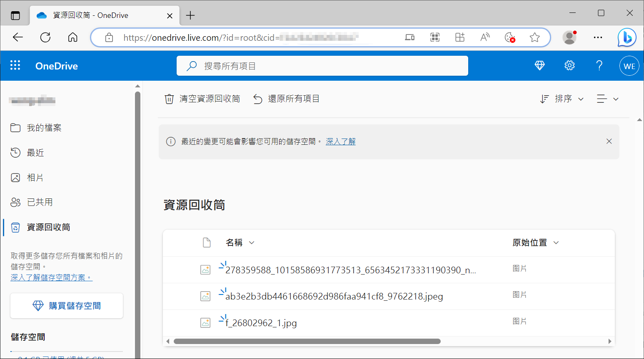Open the view options dropdown
The image size is (644, 359).
[x=607, y=99]
